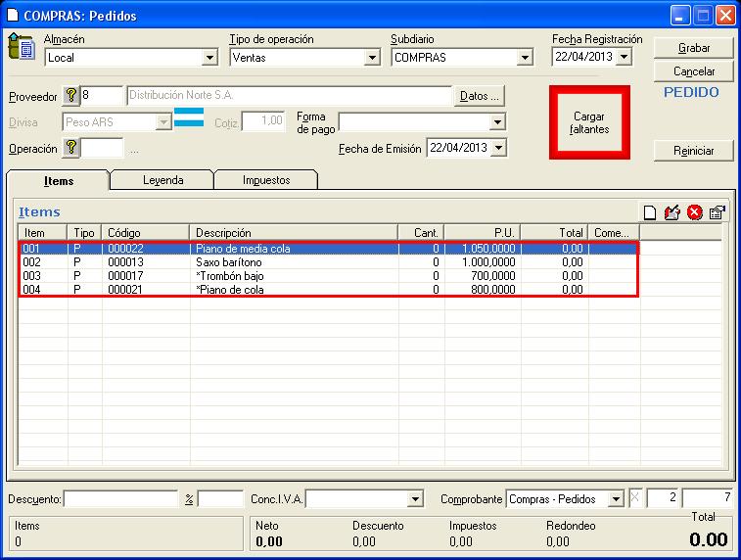The width and height of the screenshot is (741, 560).
Task: Click the Proveedor lookup question mark button
Action: pyautogui.click(x=70, y=96)
